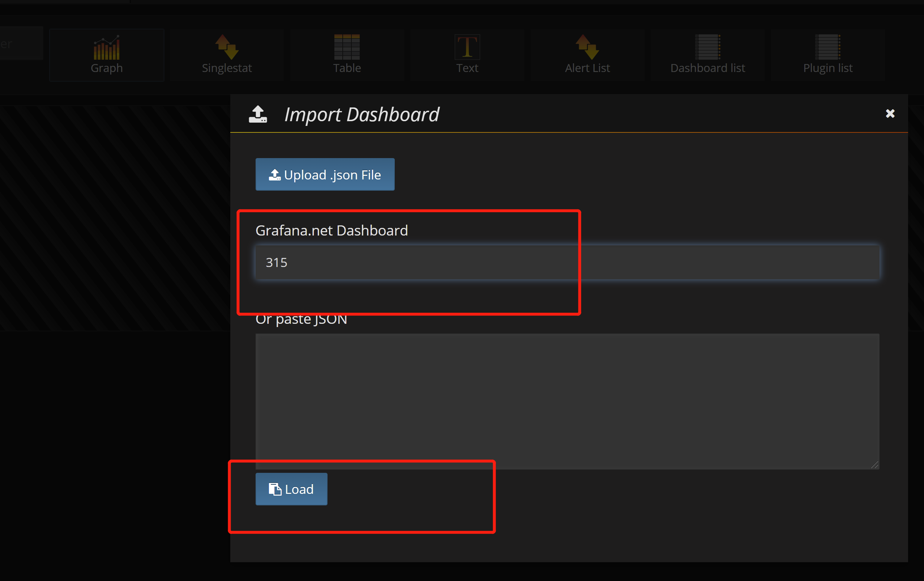The image size is (924, 581).
Task: Focus the Grafana.net Dashboard input field
Action: pyautogui.click(x=568, y=263)
